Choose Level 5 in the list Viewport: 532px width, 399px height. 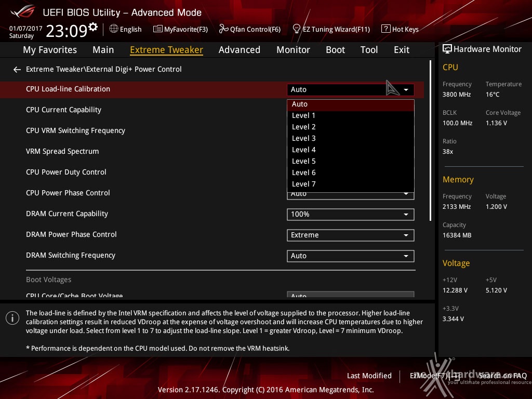(x=351, y=162)
